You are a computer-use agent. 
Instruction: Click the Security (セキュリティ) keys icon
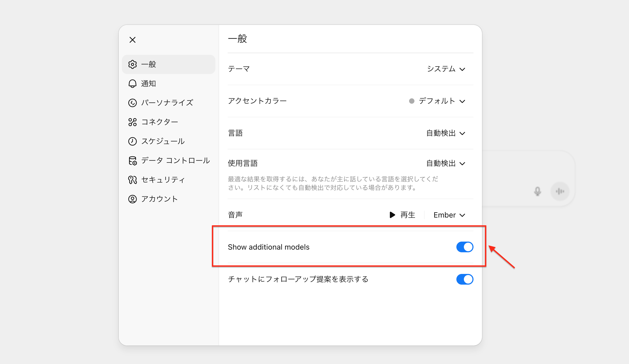coord(133,180)
